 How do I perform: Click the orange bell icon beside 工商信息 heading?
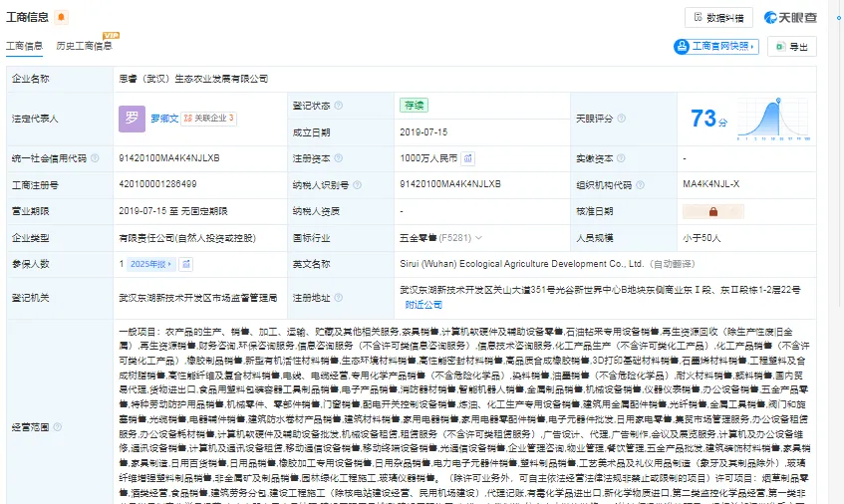pos(62,17)
